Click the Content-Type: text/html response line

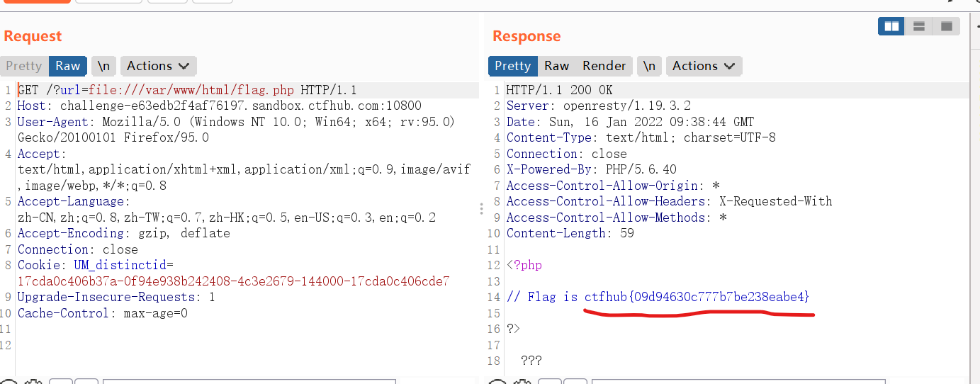[641, 137]
